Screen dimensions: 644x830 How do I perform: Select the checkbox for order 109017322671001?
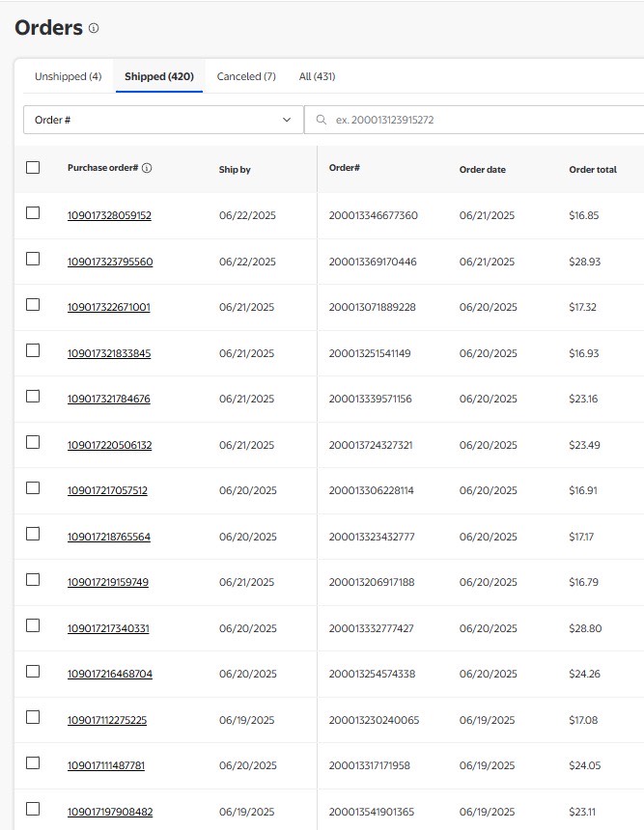[33, 304]
